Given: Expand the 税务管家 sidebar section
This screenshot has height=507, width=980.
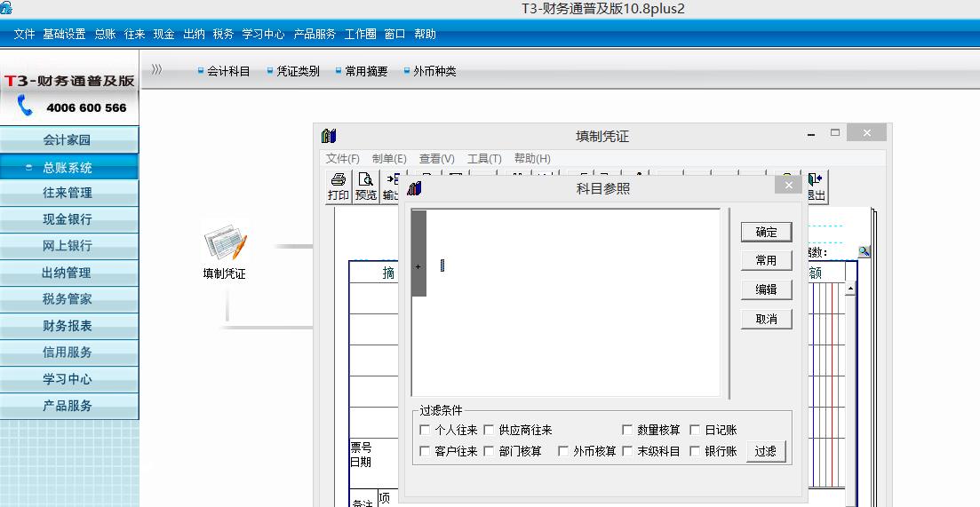Looking at the screenshot, I should 68,299.
